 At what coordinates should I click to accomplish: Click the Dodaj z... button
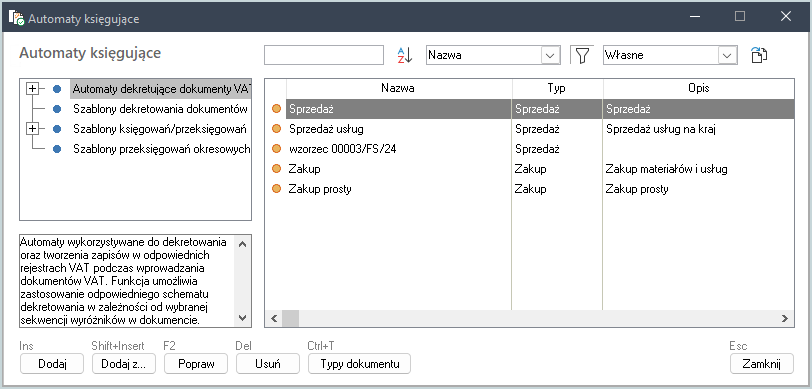tap(124, 364)
